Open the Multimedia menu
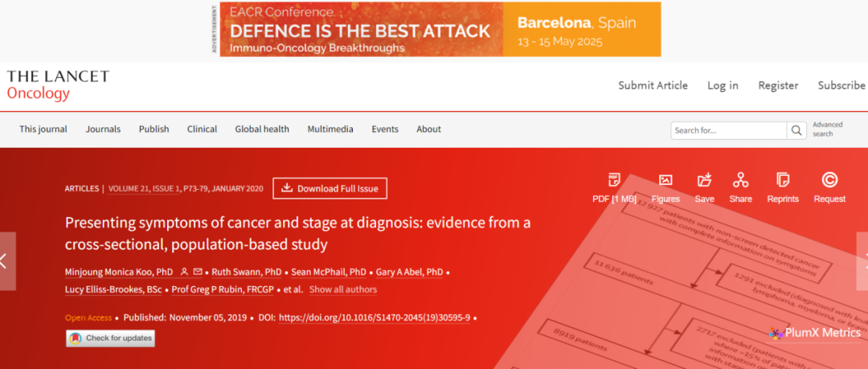This screenshot has width=868, height=369. pyautogui.click(x=330, y=129)
